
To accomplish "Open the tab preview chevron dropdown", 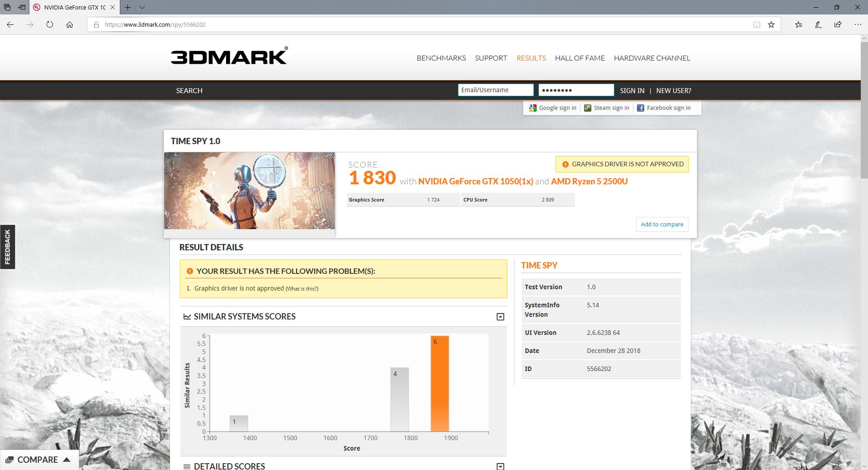I will [x=142, y=7].
